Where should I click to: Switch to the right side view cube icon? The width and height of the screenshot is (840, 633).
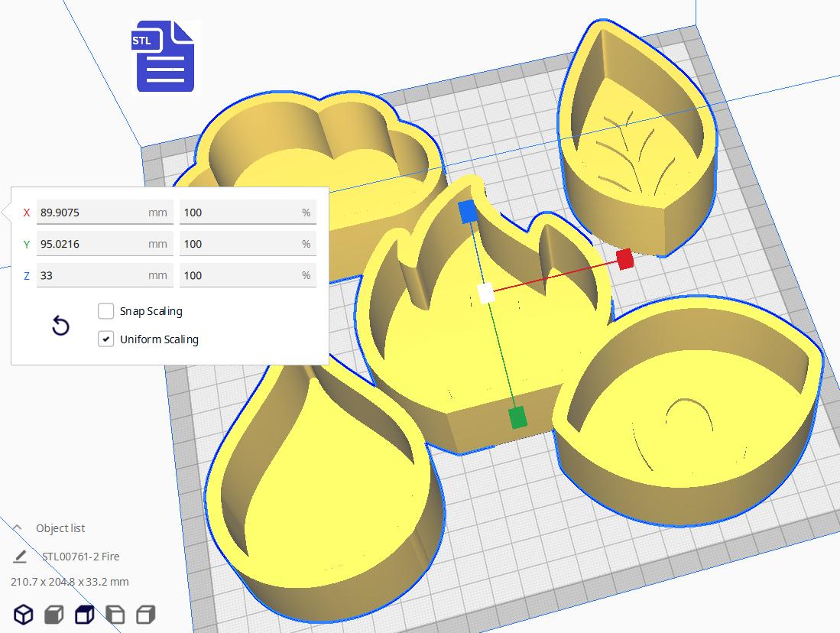pyautogui.click(x=146, y=614)
